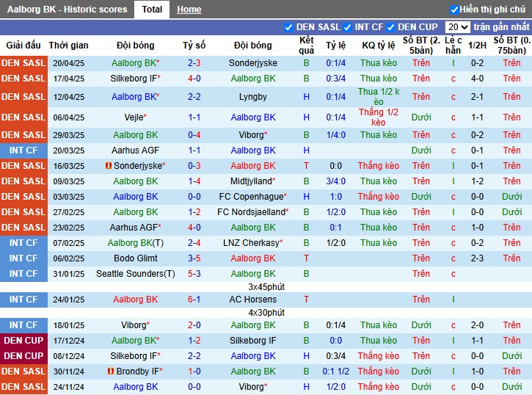Click the KQ tỷ lệ column header
Image resolution: width=532 pixels, height=395 pixels.
tap(379, 46)
